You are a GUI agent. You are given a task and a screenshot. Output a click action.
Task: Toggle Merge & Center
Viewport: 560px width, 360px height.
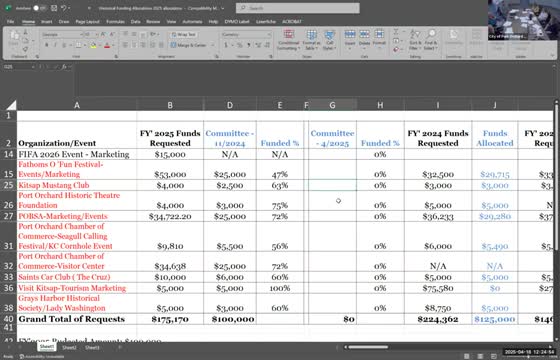pyautogui.click(x=189, y=45)
